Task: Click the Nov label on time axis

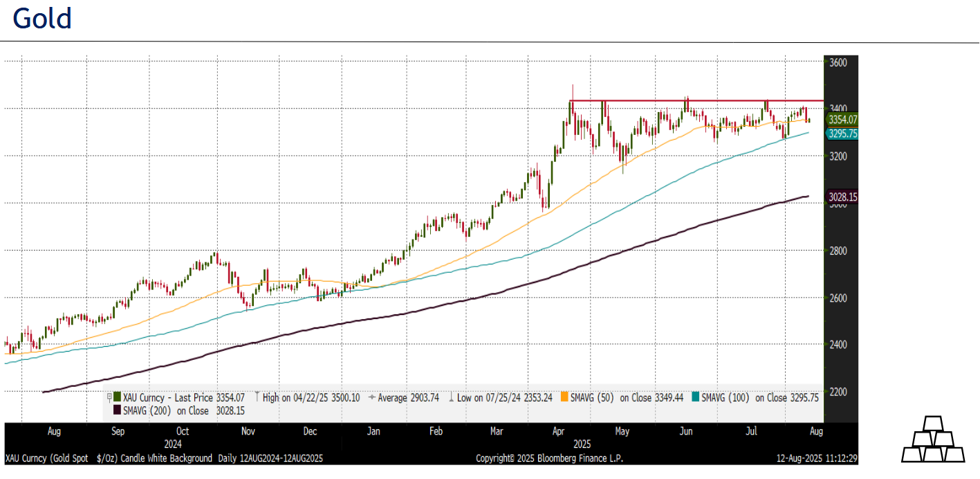Action: [x=248, y=431]
